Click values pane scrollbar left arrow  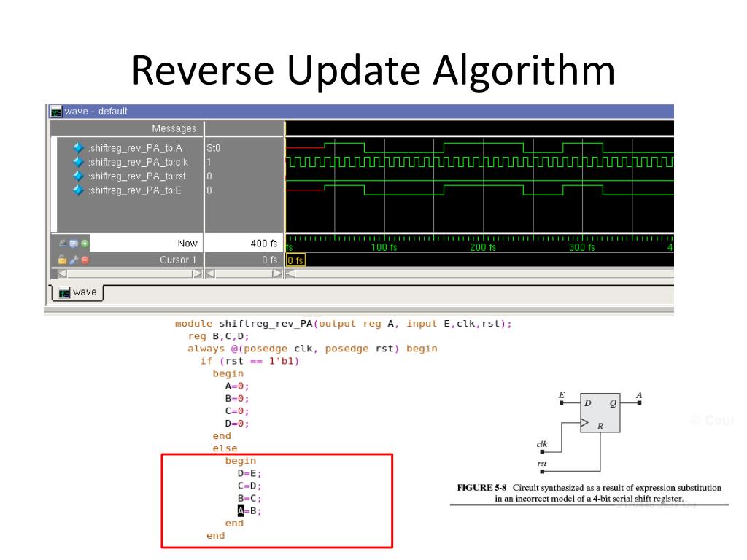[x=210, y=274]
